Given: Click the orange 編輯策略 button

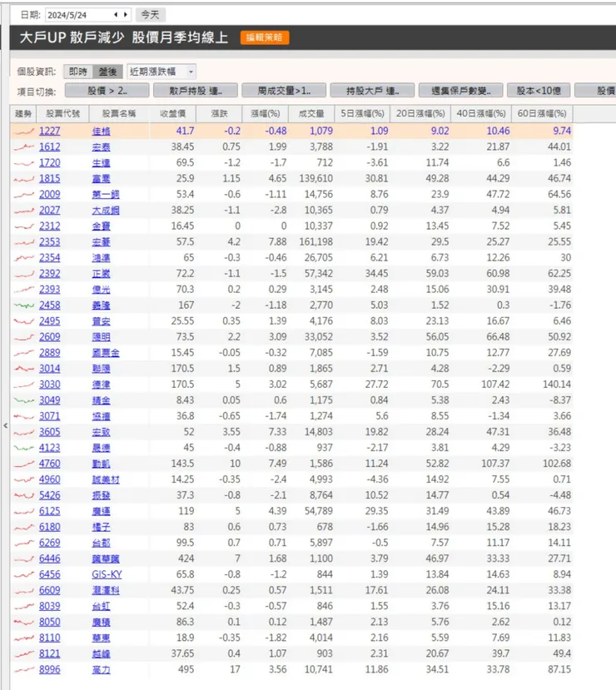Looking at the screenshot, I should click(265, 37).
